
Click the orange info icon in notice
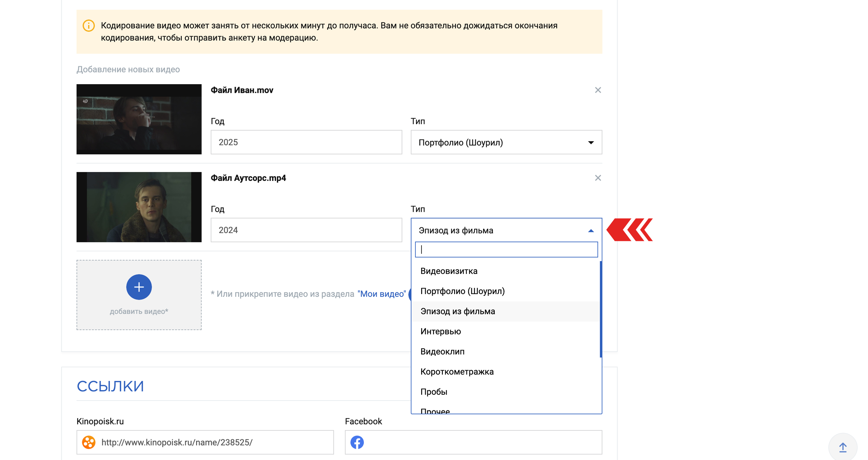pos(89,26)
